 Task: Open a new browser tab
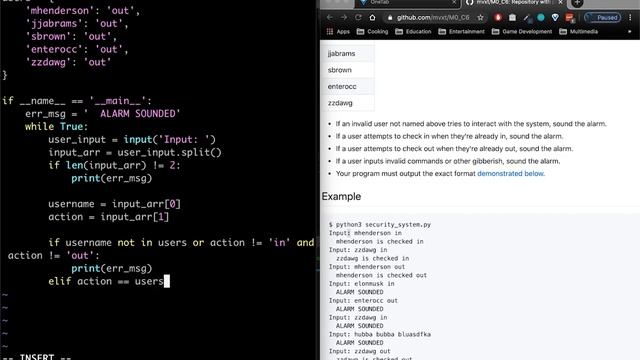click(x=577, y=3)
